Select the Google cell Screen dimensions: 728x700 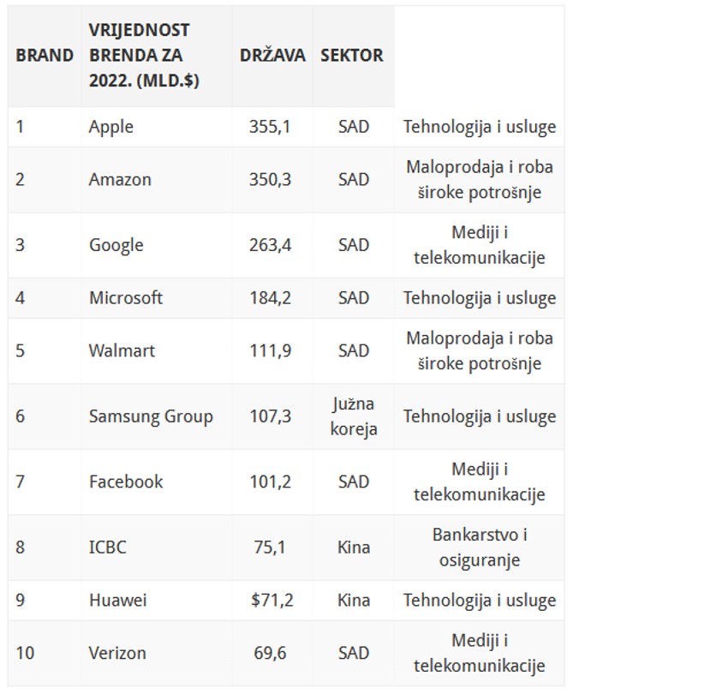coord(116,245)
